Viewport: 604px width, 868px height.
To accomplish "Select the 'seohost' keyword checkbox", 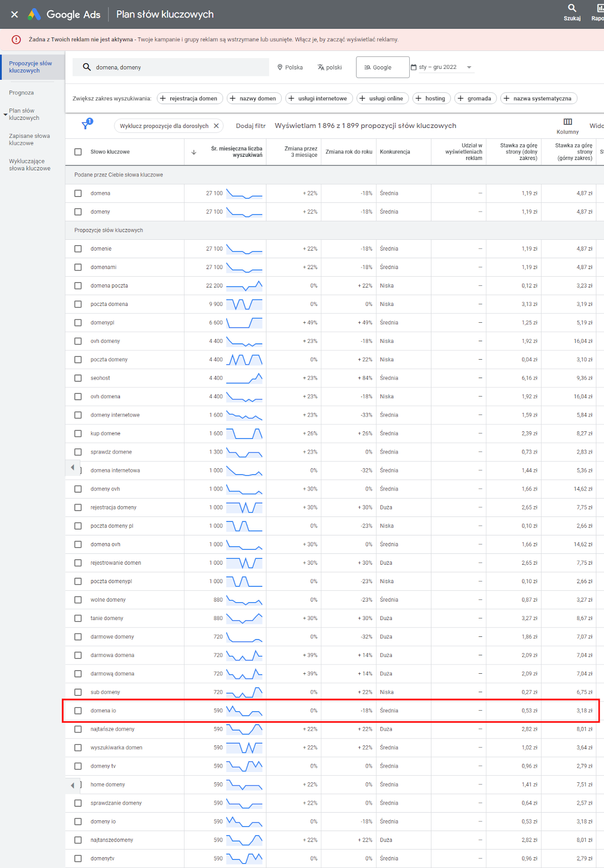I will (x=78, y=378).
